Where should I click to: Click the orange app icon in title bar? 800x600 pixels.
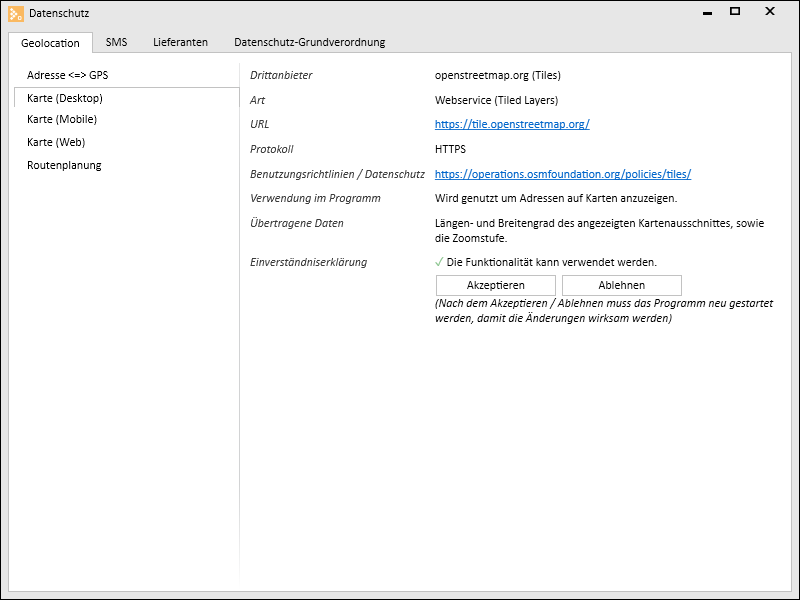click(x=16, y=14)
